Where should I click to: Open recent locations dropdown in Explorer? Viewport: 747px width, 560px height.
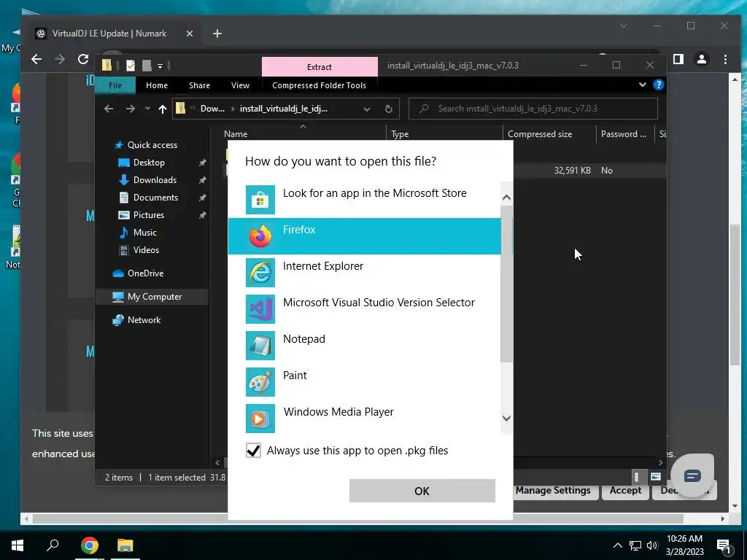pyautogui.click(x=147, y=109)
